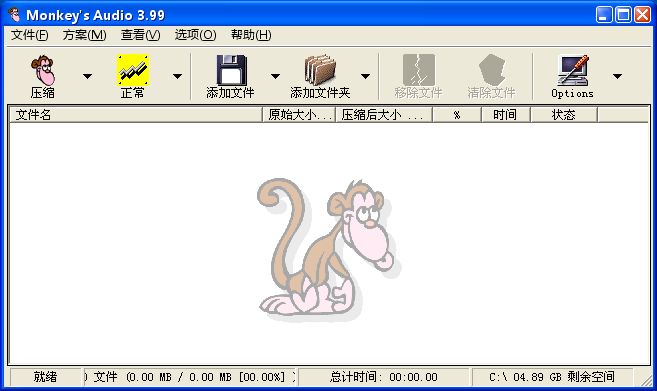Click the 添加文件夹 folders icon
The height and width of the screenshot is (391, 657).
click(321, 70)
